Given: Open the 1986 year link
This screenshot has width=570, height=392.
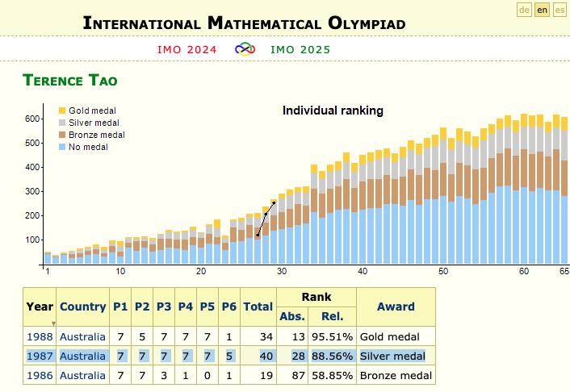Looking at the screenshot, I should click(x=40, y=375).
